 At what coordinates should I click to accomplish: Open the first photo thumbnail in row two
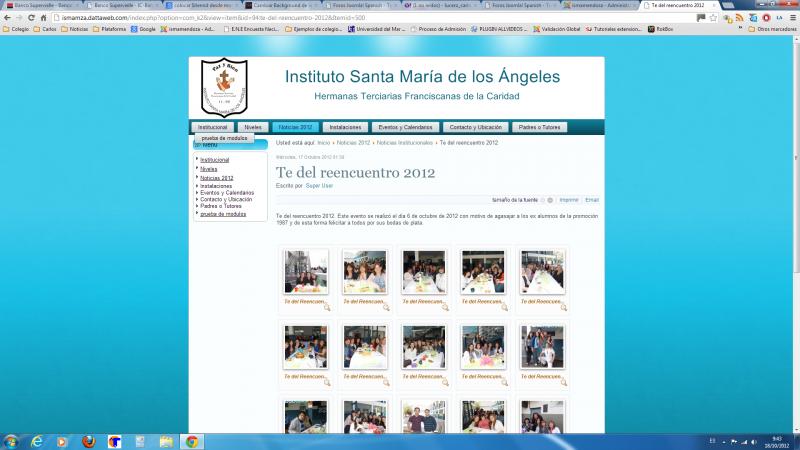point(306,347)
